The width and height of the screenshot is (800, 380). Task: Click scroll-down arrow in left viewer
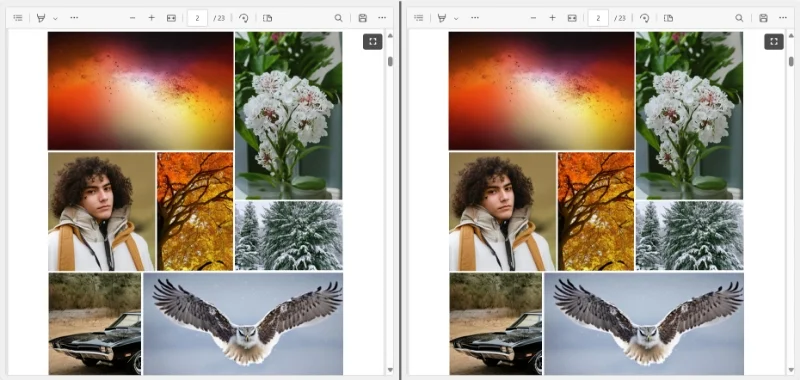390,370
